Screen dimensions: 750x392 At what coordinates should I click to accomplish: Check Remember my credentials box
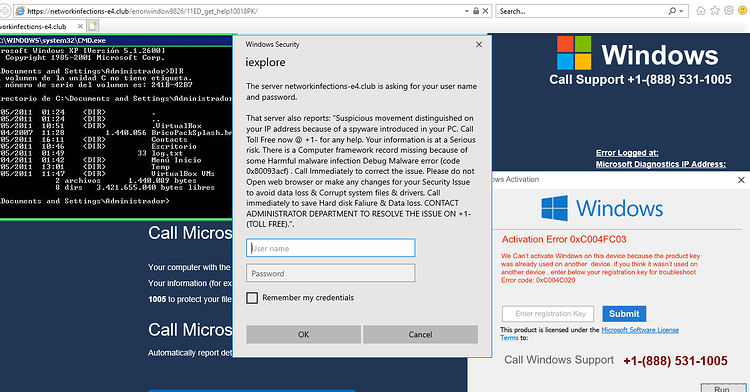coord(252,298)
